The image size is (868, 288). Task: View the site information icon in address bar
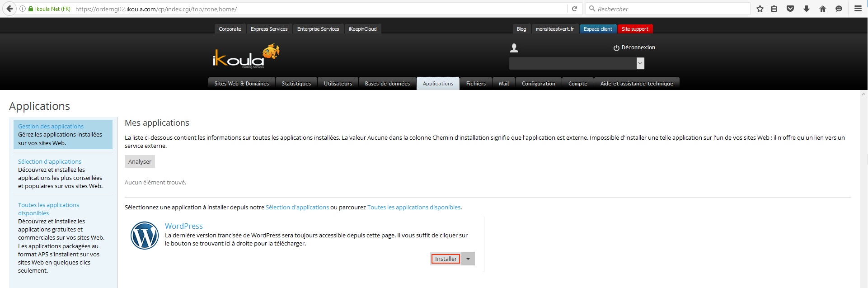(23, 9)
